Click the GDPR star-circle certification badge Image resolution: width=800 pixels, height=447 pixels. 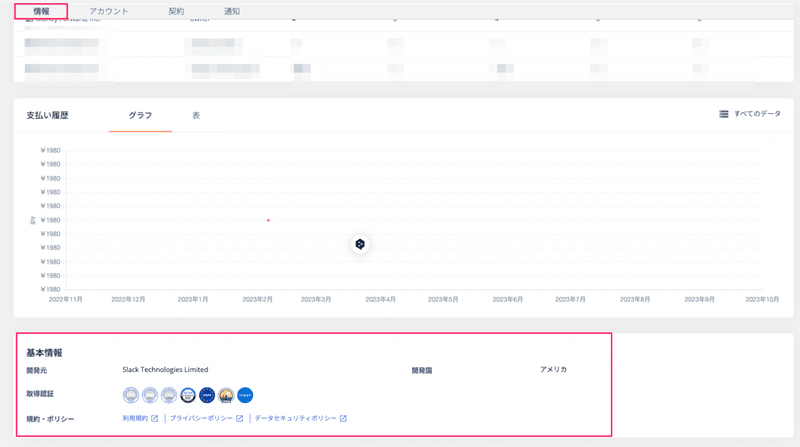[x=207, y=395]
